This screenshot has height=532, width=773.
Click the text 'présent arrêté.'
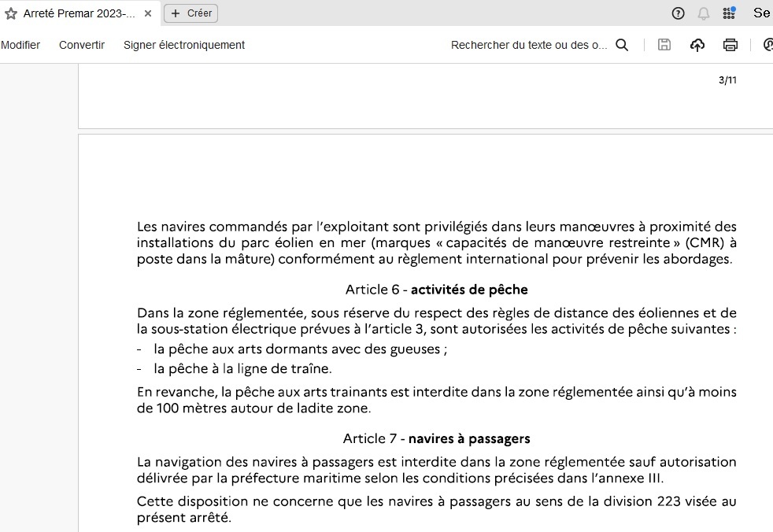point(184,518)
